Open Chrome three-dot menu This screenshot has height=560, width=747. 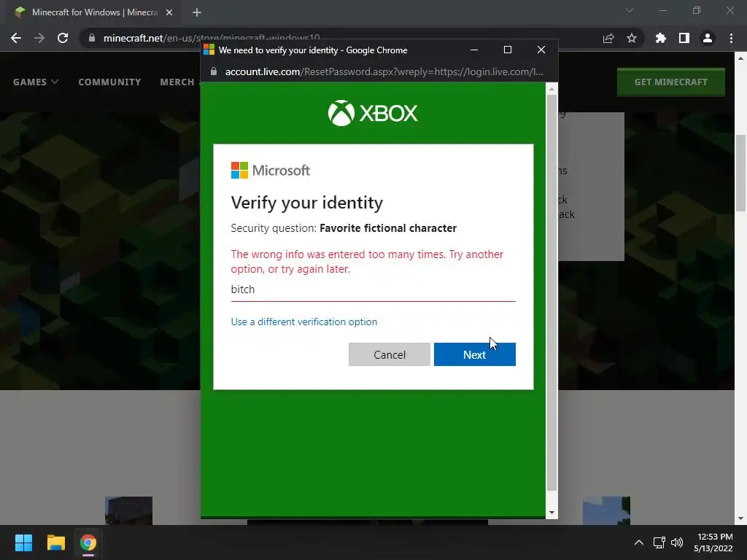[x=731, y=38]
